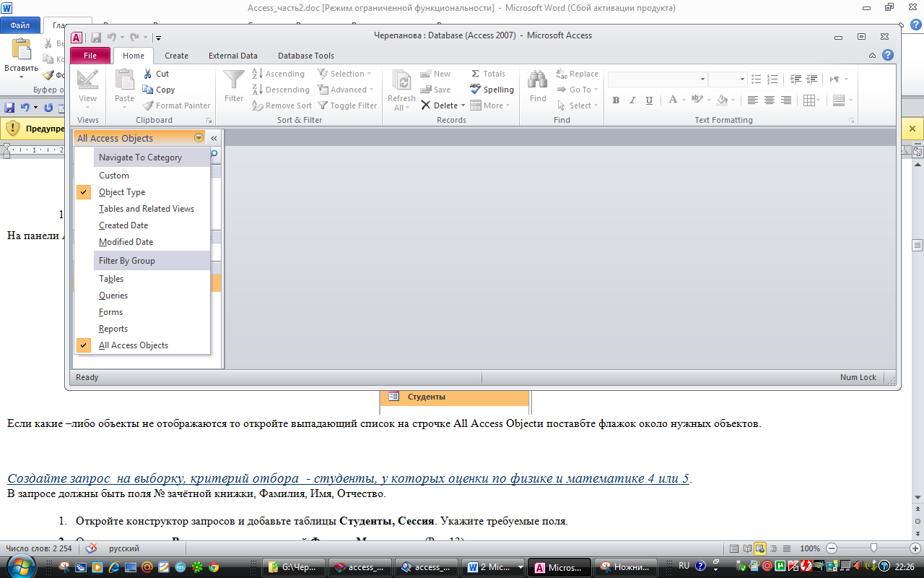Switch to the External Data tab
Image resolution: width=924 pixels, height=578 pixels.
pos(233,56)
